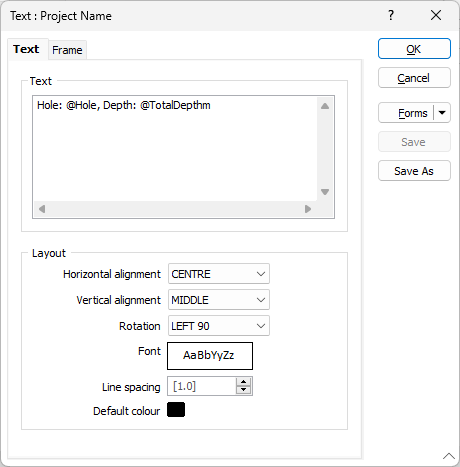460x467 pixels.
Task: Switch to the Frame tab
Action: [x=67, y=50]
